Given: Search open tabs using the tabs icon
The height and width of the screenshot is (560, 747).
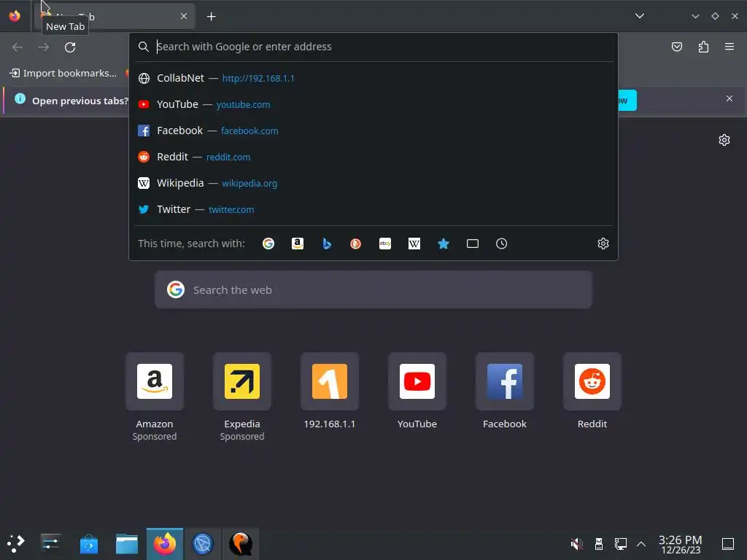Looking at the screenshot, I should pyautogui.click(x=472, y=244).
